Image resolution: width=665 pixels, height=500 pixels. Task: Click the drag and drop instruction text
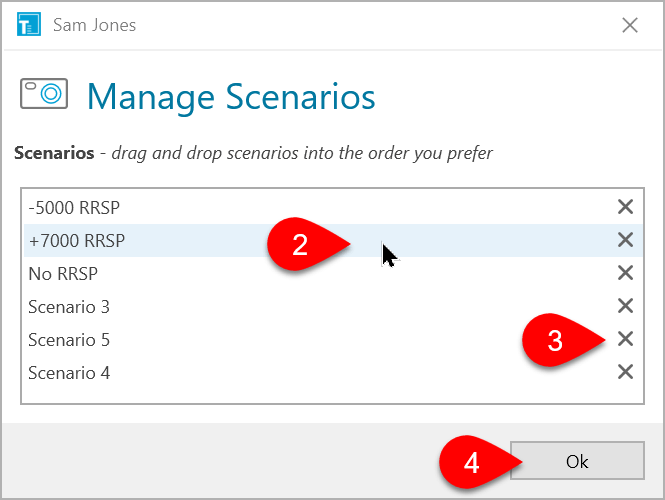(302, 153)
